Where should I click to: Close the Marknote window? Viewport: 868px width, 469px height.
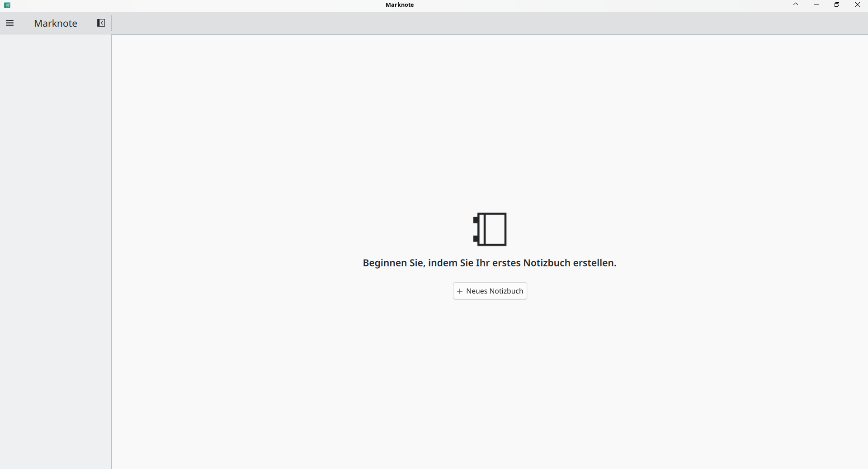coord(857,5)
